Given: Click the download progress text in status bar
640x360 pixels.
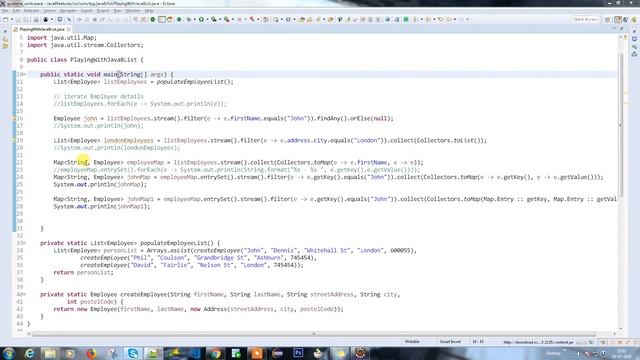Looking at the screenshot, I should pos(538,342).
